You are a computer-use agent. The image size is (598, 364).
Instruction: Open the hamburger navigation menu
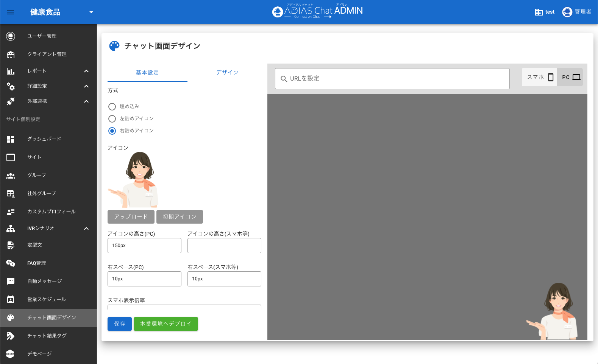(x=11, y=12)
